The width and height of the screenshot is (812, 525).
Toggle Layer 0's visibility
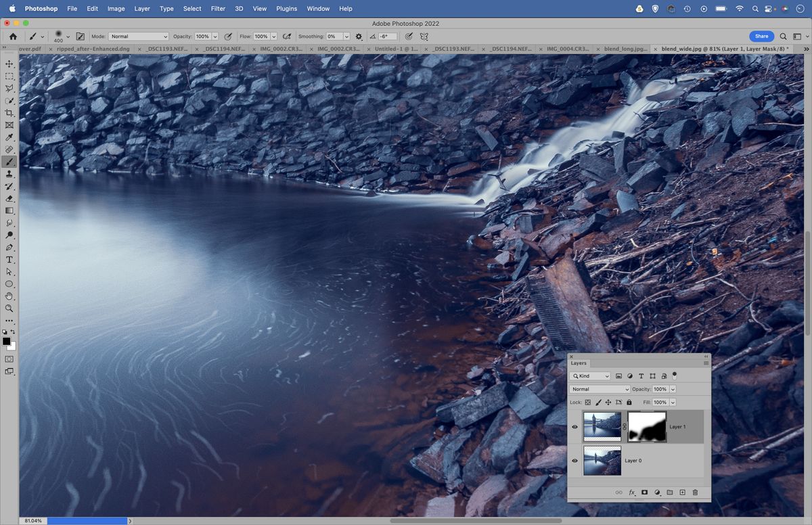[574, 461]
